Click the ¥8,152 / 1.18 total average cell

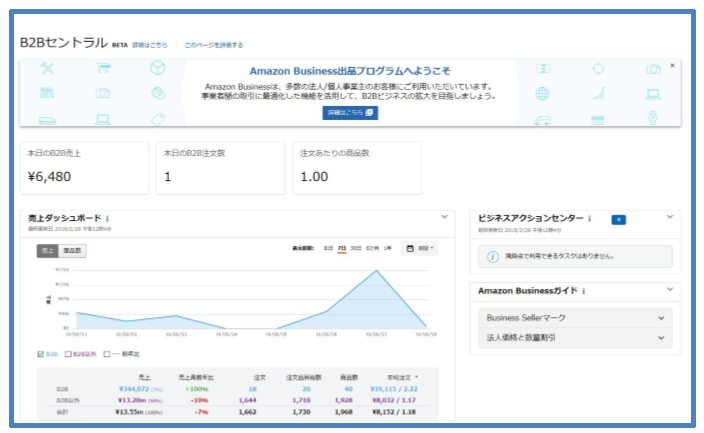pyautogui.click(x=394, y=412)
